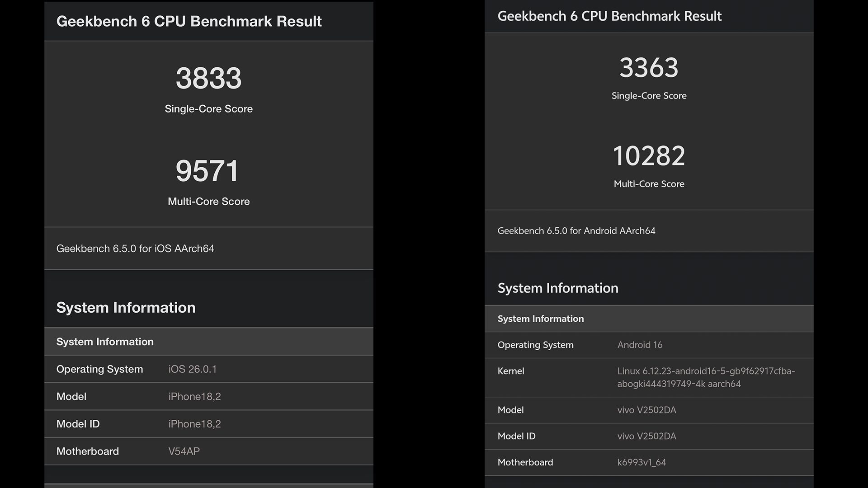Select the iOS 26.0.1 operating system value
Image resolution: width=868 pixels, height=488 pixels.
tap(192, 369)
